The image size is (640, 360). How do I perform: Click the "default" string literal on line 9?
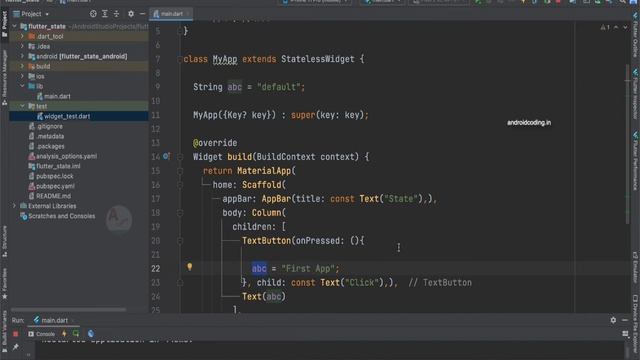[279, 87]
